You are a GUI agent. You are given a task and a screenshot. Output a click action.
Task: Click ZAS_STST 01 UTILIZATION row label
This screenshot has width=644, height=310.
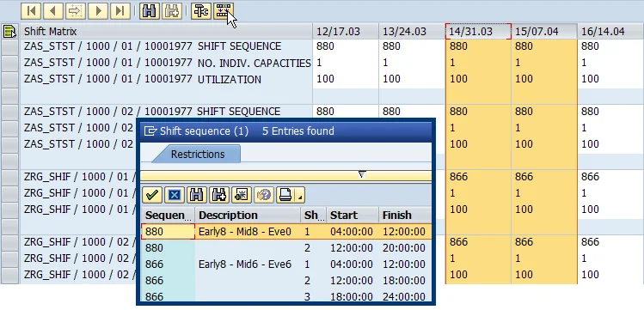(x=143, y=79)
